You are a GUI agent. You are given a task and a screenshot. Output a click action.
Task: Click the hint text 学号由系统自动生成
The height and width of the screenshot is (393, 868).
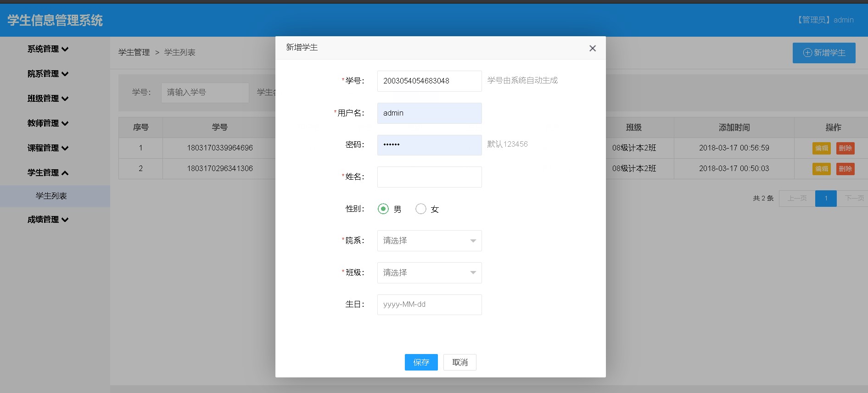coord(522,80)
